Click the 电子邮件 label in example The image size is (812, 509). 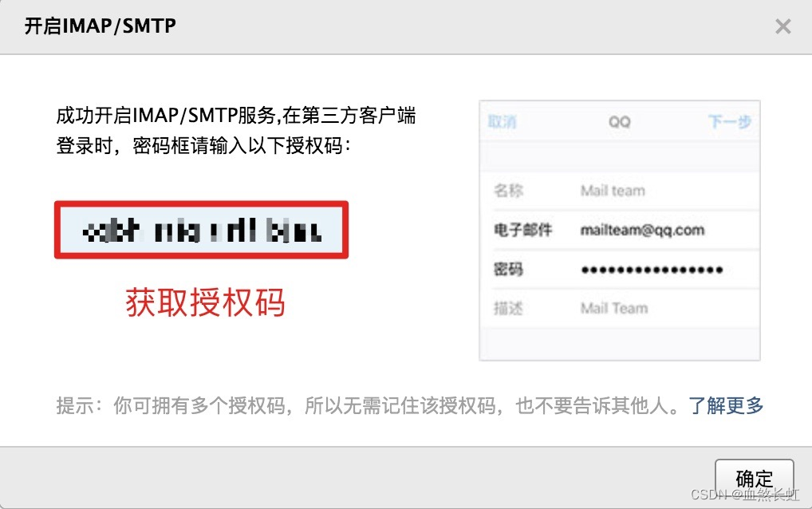pos(523,230)
